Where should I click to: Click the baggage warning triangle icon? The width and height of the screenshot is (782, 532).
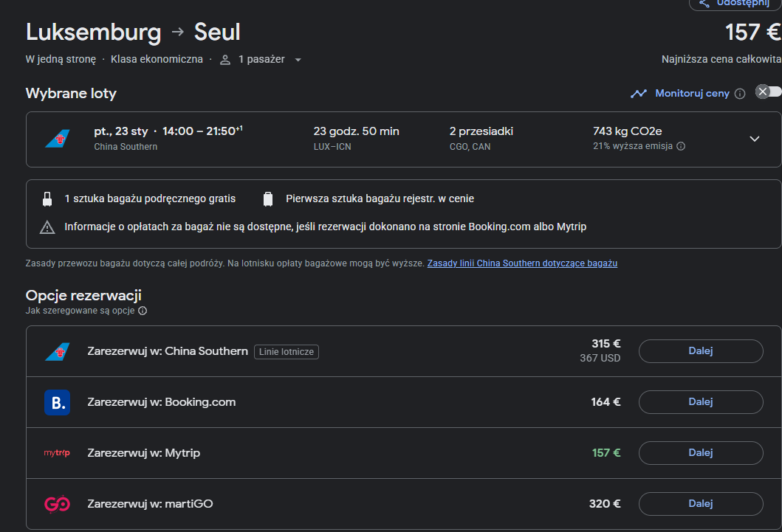point(47,227)
